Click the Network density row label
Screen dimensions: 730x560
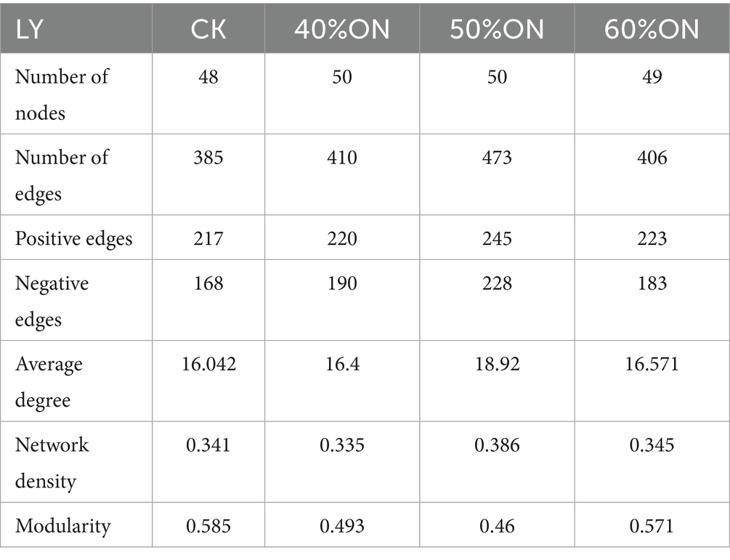pyautogui.click(x=52, y=461)
